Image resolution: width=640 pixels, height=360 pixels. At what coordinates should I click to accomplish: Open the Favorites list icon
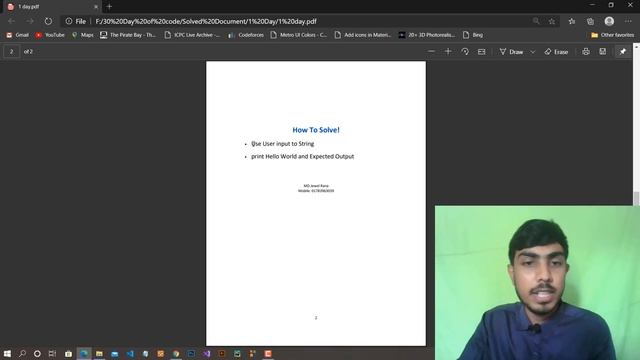click(x=572, y=21)
